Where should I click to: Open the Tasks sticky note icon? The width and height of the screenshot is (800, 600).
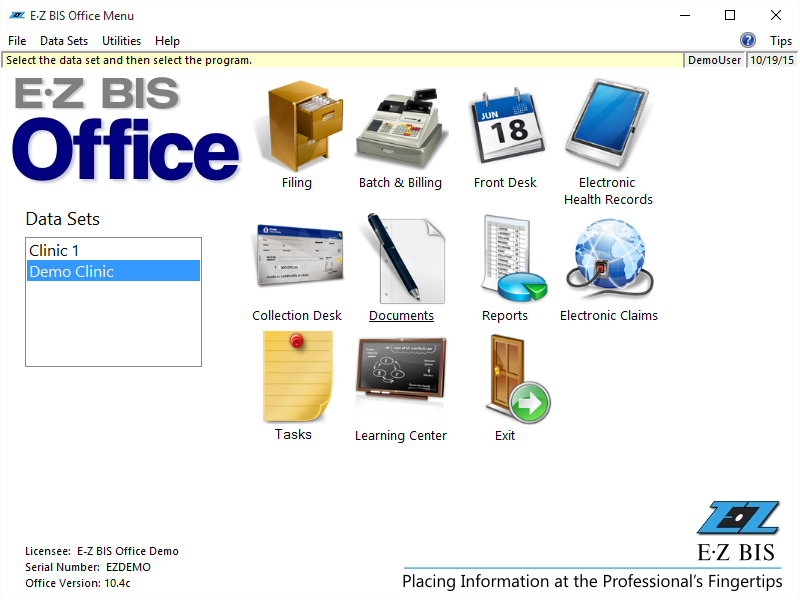click(298, 377)
